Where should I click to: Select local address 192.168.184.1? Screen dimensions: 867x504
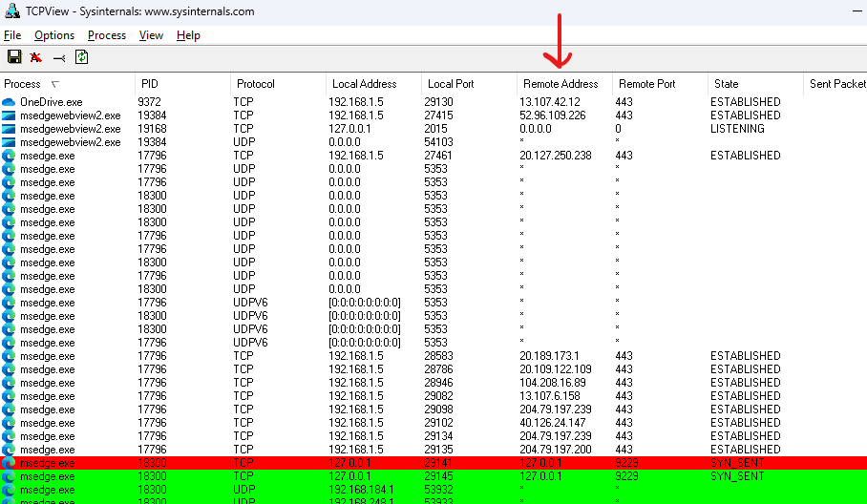pos(361,490)
